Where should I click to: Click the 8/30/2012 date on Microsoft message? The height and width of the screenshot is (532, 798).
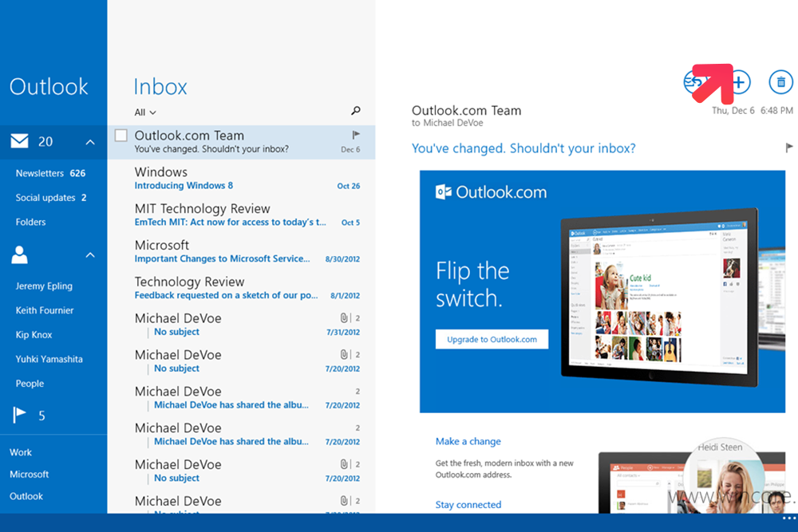(x=342, y=259)
